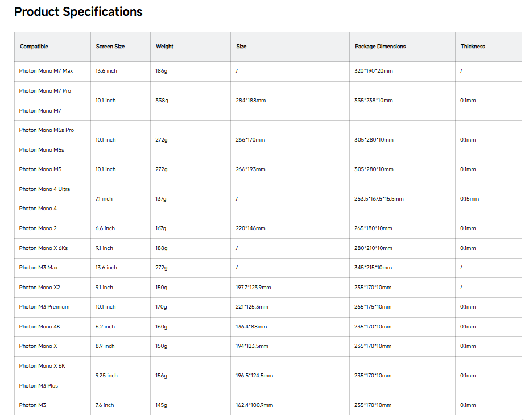525x420 pixels.
Task: Click the Photon Mono M7 Max cell
Action: 46,71
